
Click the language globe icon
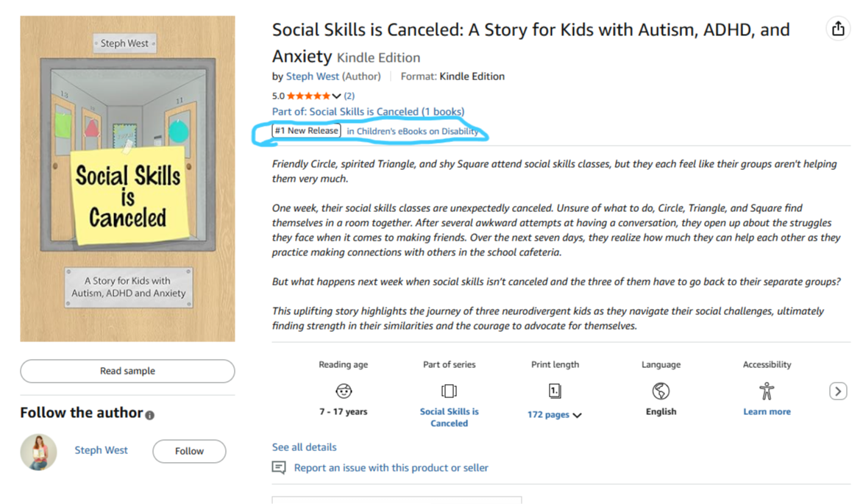point(661,390)
